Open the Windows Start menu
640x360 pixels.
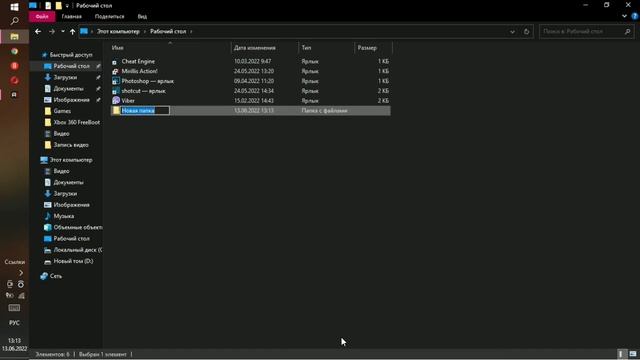click(14, 7)
